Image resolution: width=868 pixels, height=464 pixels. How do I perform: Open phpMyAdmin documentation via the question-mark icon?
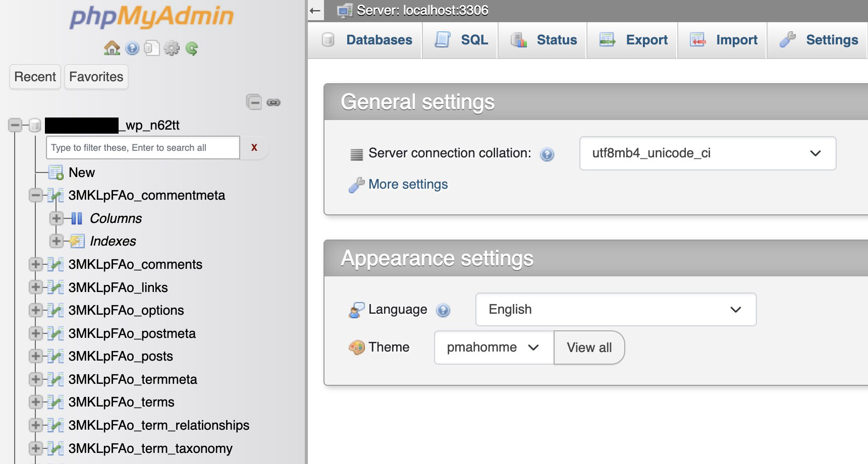(x=132, y=48)
